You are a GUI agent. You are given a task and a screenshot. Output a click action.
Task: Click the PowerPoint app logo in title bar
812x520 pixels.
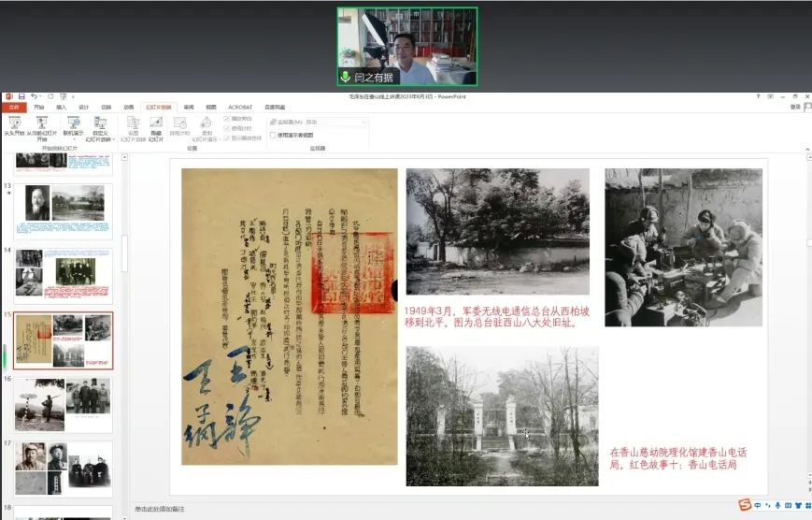coord(8,96)
